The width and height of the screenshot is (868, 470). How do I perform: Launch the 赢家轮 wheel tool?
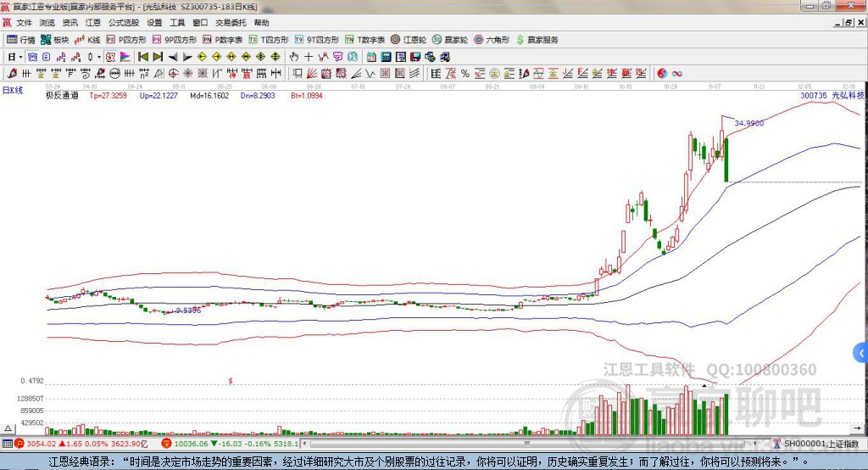coord(450,40)
